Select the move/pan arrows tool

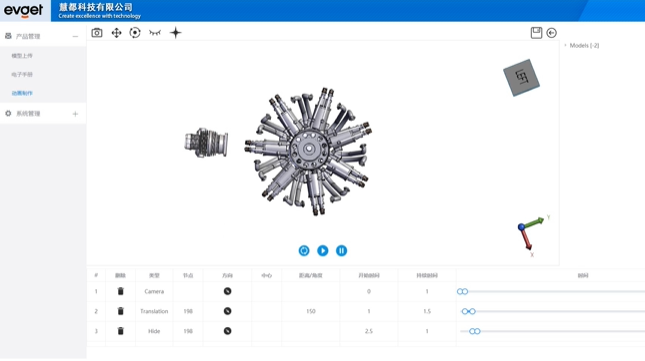click(116, 32)
